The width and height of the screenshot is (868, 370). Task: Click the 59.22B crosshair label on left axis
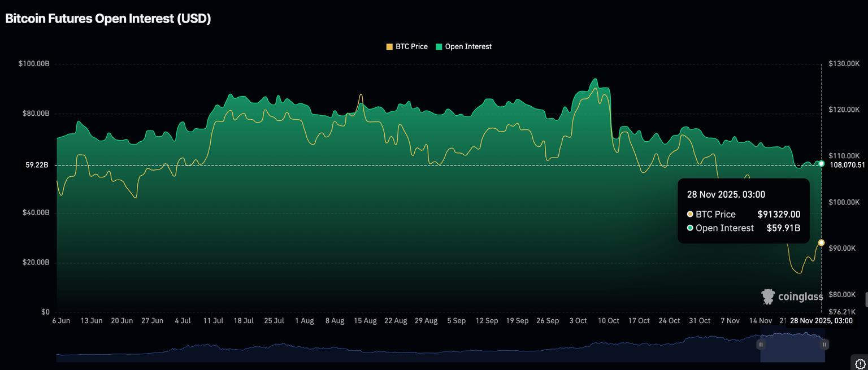(37, 165)
